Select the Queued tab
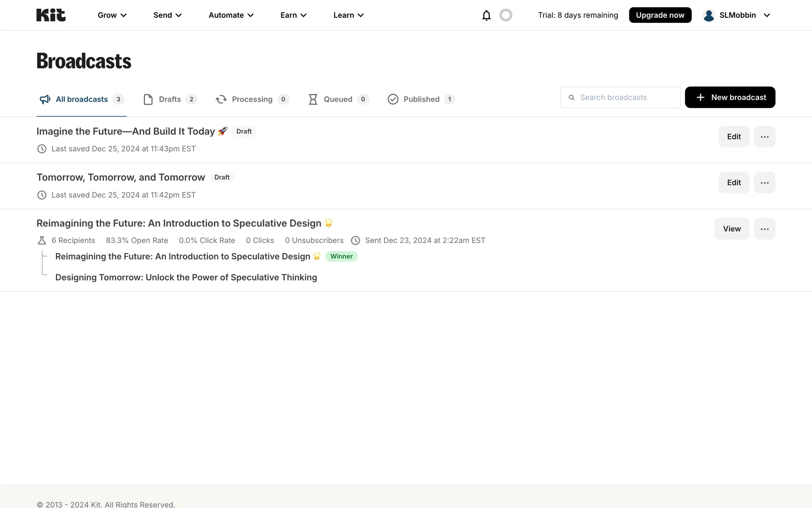Screen dimensions: 812x508 tap(337, 99)
